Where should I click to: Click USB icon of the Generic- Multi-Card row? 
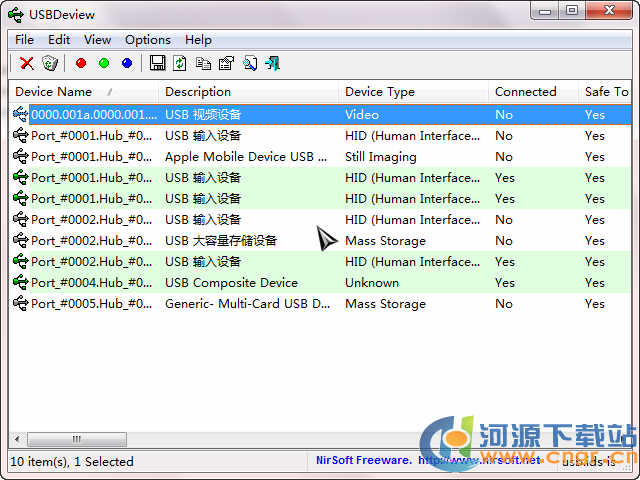click(x=20, y=304)
